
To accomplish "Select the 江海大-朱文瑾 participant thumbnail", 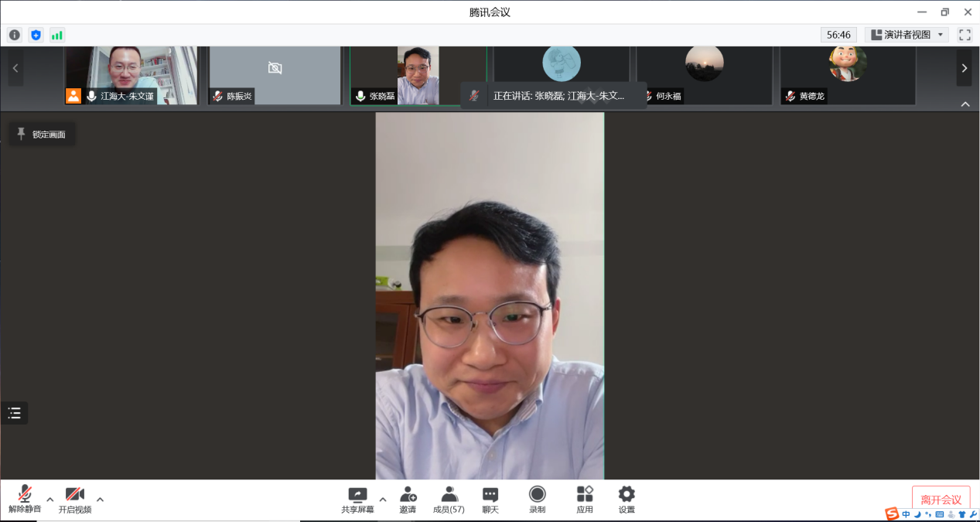I will tap(131, 75).
